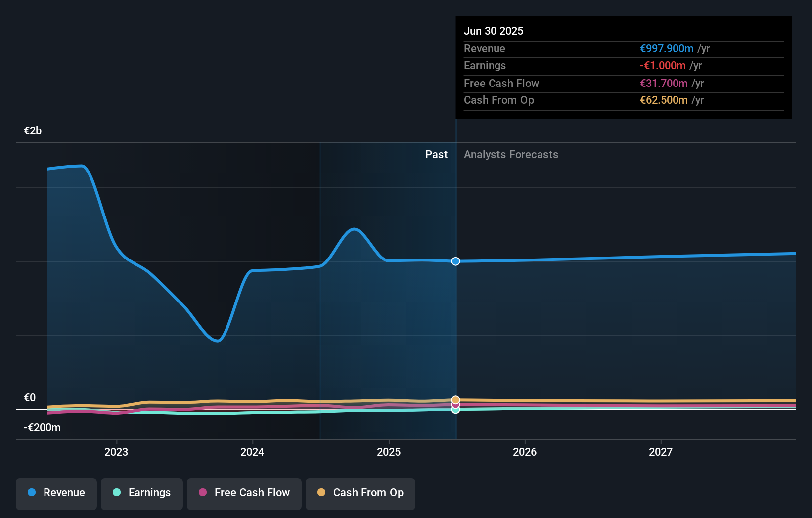This screenshot has width=812, height=518.
Task: Toggle the Earnings series visibility
Action: (141, 494)
